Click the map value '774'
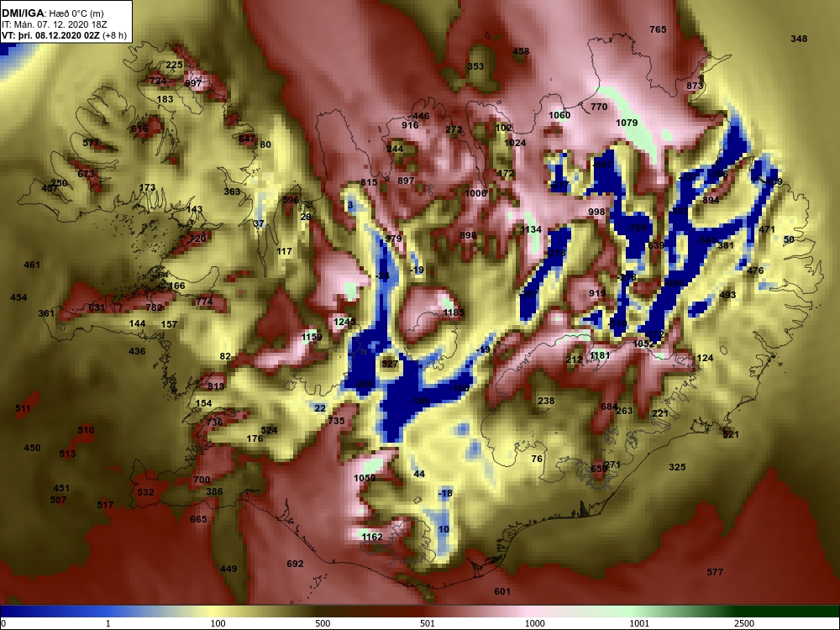840x630 pixels. point(204,301)
